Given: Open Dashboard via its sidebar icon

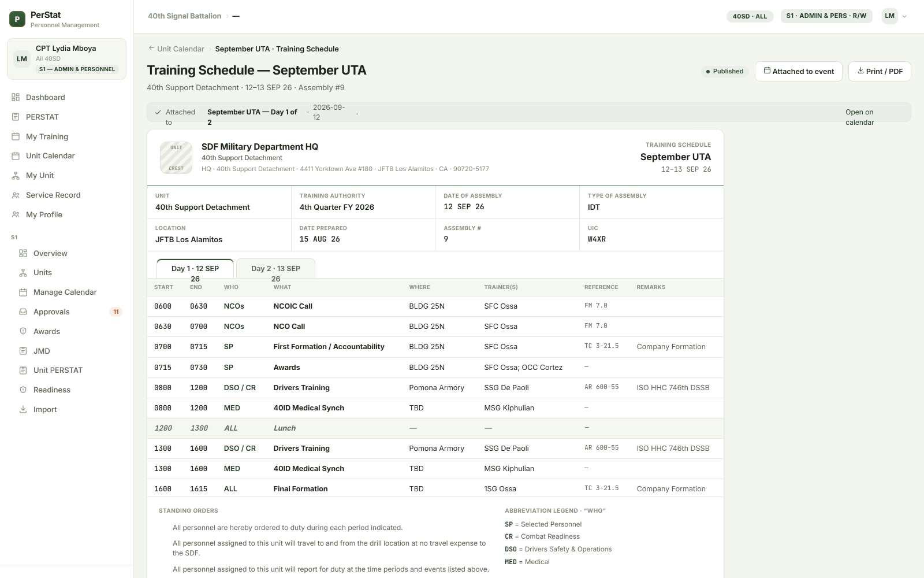Looking at the screenshot, I should (x=16, y=97).
